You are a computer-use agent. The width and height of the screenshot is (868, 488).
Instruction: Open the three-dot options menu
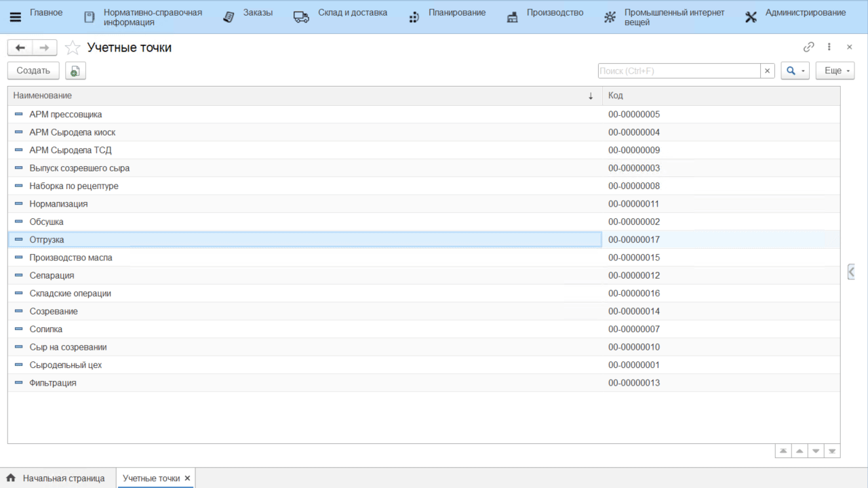[x=829, y=47]
